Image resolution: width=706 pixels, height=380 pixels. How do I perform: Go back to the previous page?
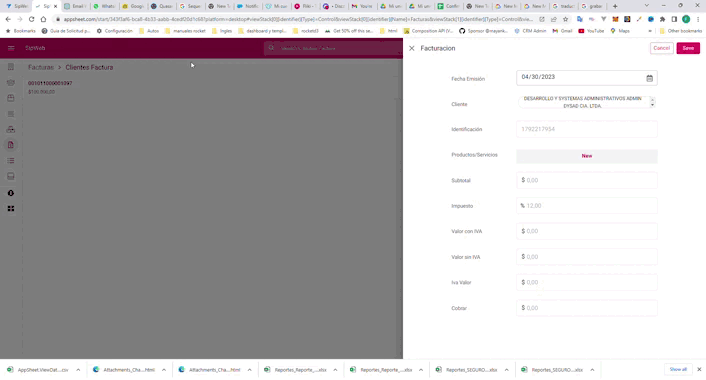click(x=8, y=19)
